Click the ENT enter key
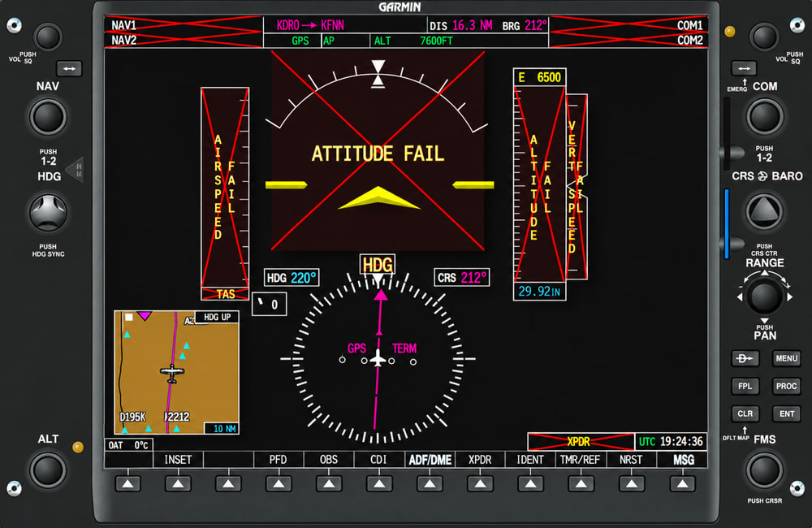This screenshot has height=528, width=812. [x=786, y=413]
